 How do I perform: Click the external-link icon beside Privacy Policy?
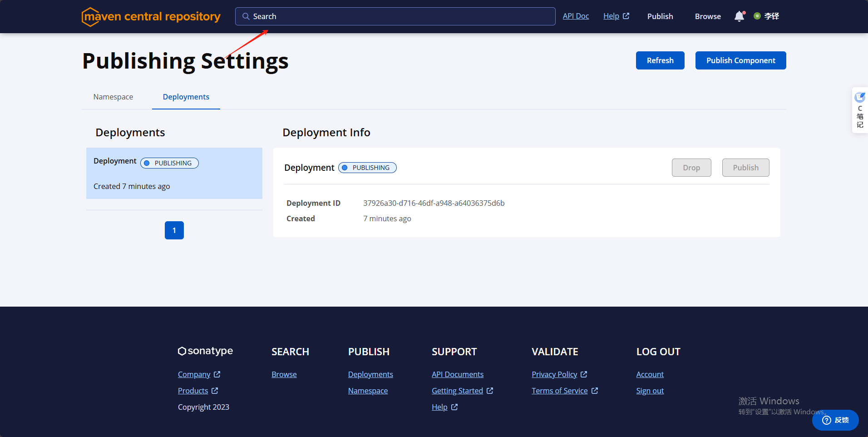(584, 374)
